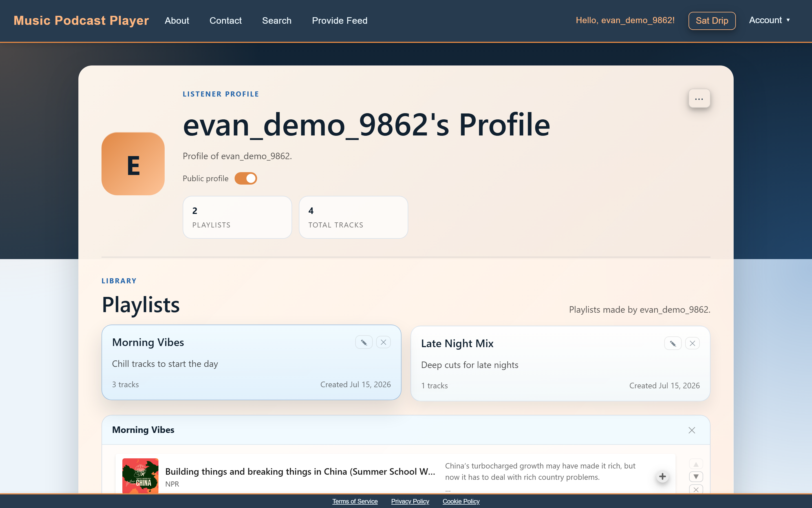Toggle the Public profile switch
The width and height of the screenshot is (812, 508).
pos(246,178)
